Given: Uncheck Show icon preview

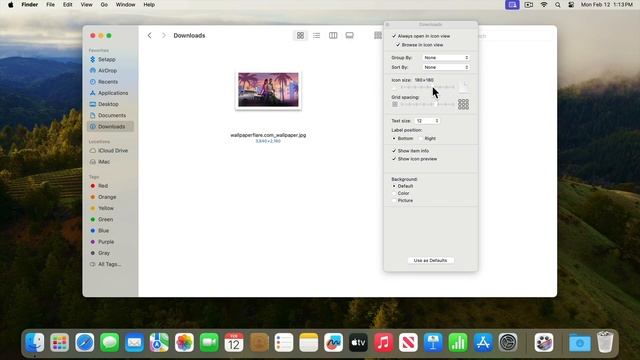Looking at the screenshot, I should click(394, 159).
